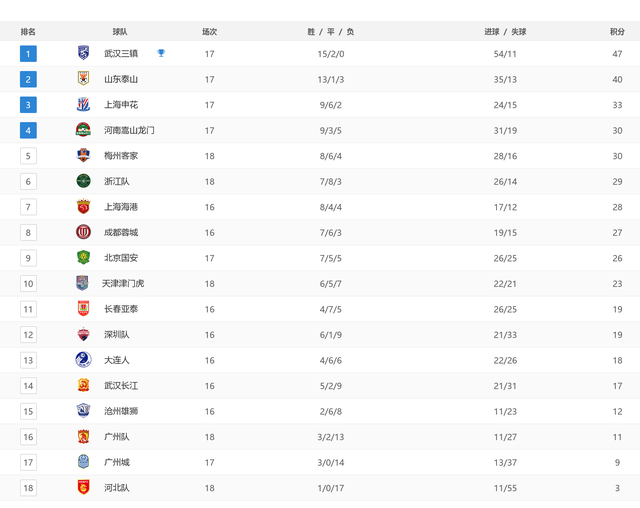The height and width of the screenshot is (508, 640).
Task: Click the 武汉三镇 team crest icon
Action: click(83, 53)
